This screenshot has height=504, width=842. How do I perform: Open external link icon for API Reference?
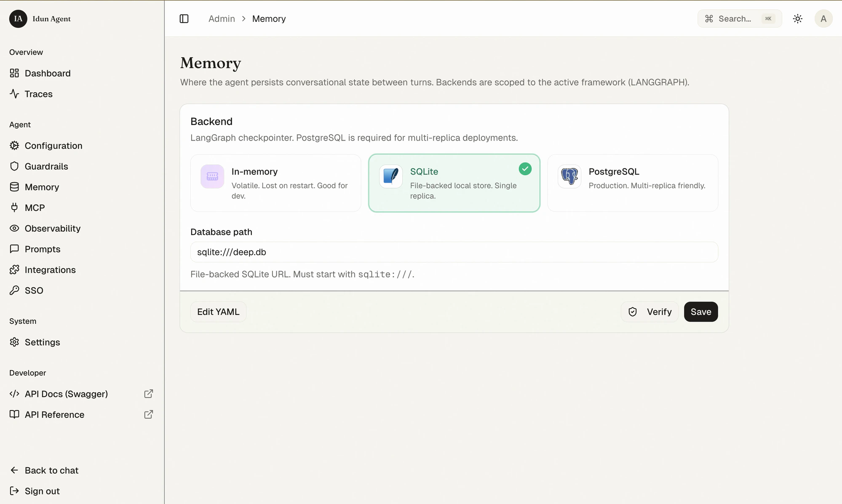148,414
